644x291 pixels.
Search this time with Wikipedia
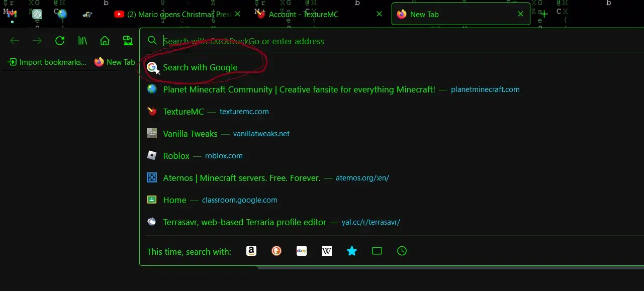pos(327,251)
